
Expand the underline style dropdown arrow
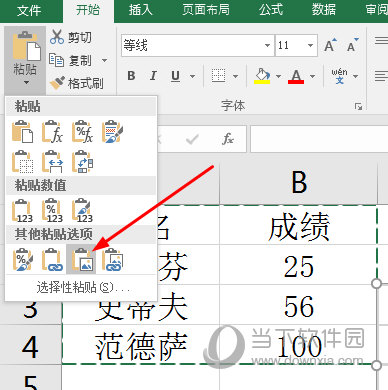[x=193, y=77]
